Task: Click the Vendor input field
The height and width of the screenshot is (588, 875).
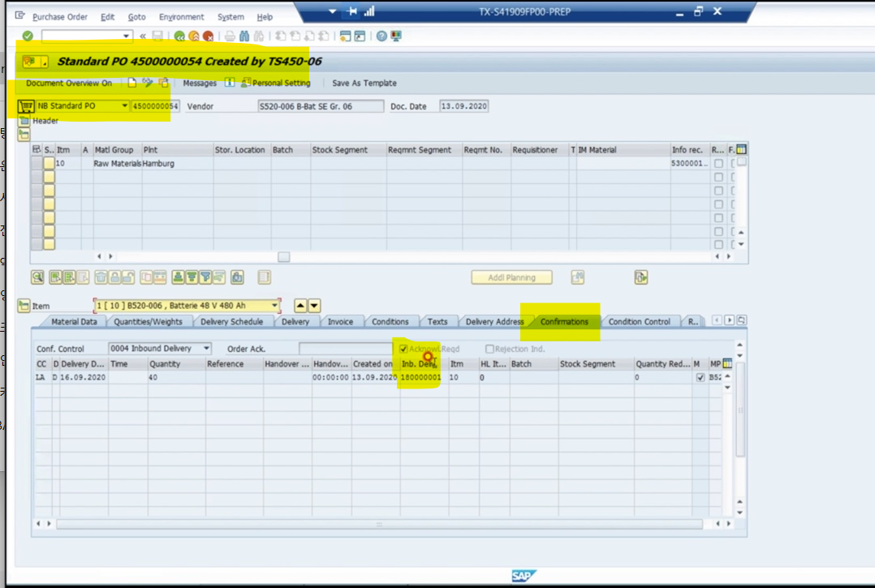Action: pyautogui.click(x=321, y=106)
